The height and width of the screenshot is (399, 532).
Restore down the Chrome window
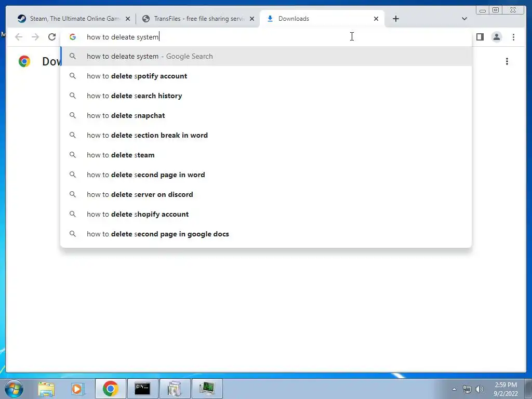point(495,10)
